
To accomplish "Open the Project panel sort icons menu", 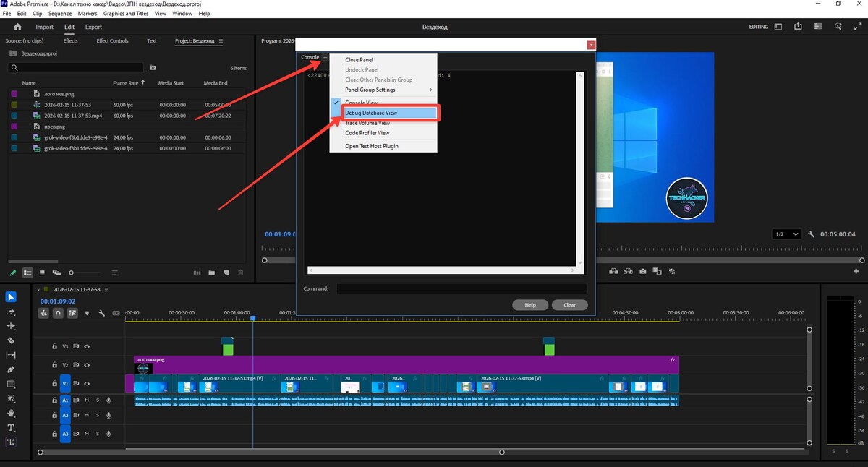I will click(x=114, y=273).
